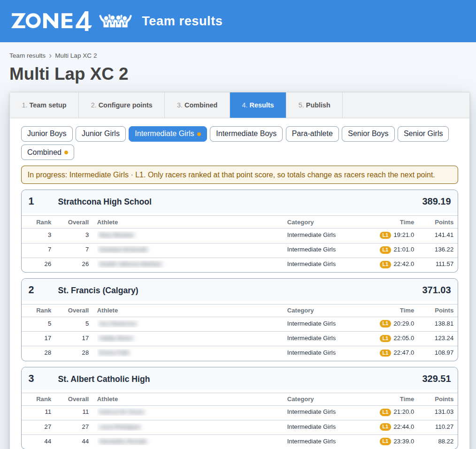The height and width of the screenshot is (449, 476).
Task: Switch to the Combined step tab
Action: [197, 105]
